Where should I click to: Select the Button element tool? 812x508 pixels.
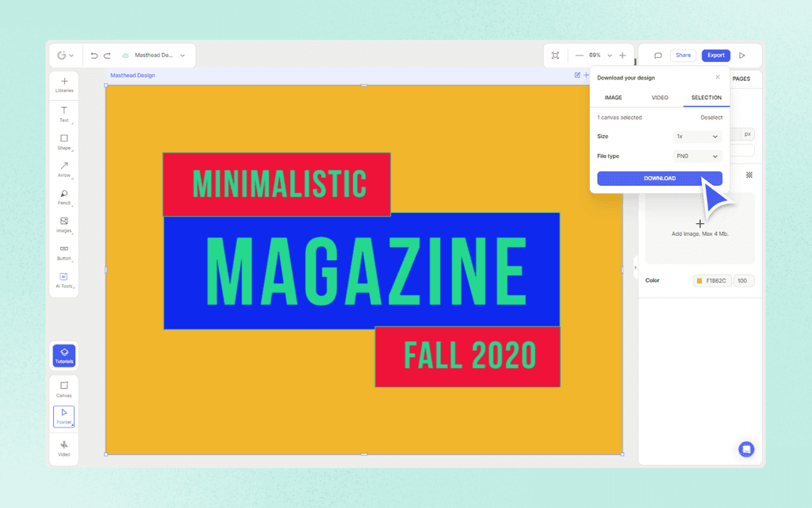pyautogui.click(x=63, y=252)
